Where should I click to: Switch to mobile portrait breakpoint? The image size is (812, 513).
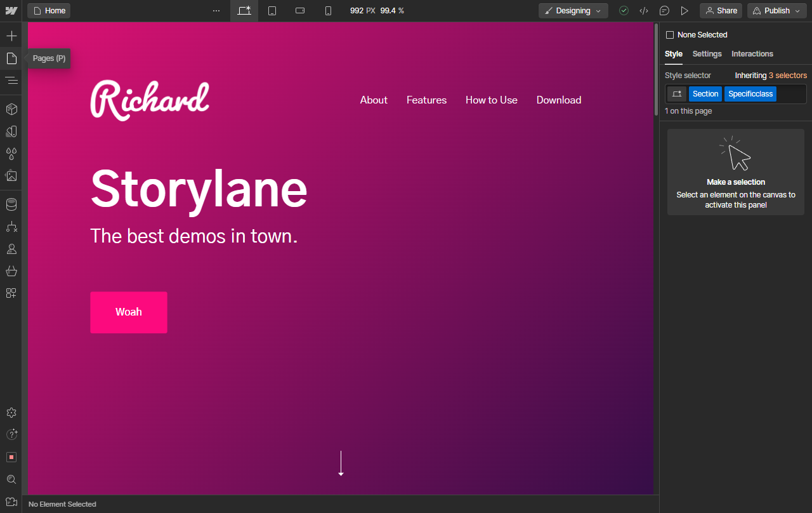(x=328, y=11)
